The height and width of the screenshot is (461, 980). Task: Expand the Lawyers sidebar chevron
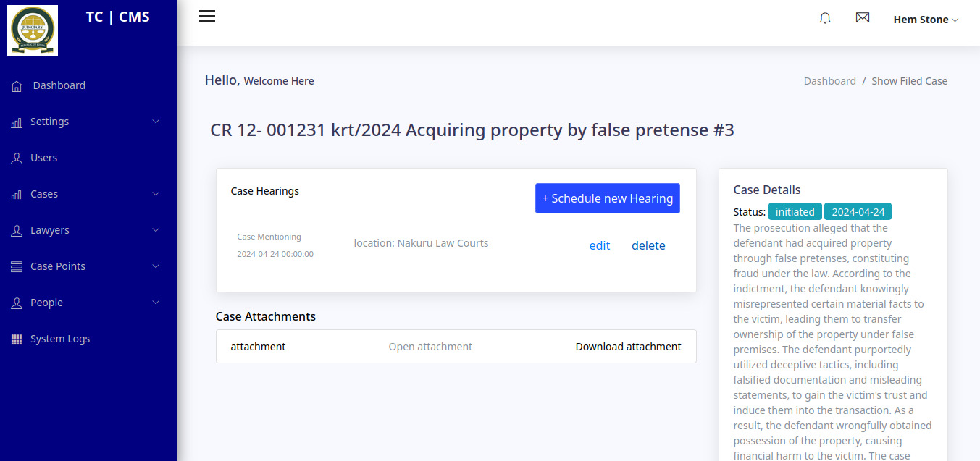(x=156, y=230)
